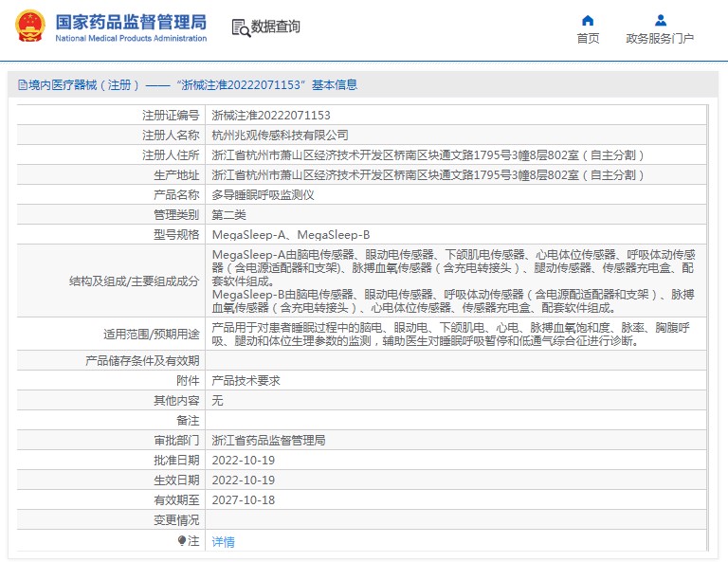This screenshot has height=562, width=728.
Task: Click the 注册人住所 address value
Action: [x=428, y=155]
